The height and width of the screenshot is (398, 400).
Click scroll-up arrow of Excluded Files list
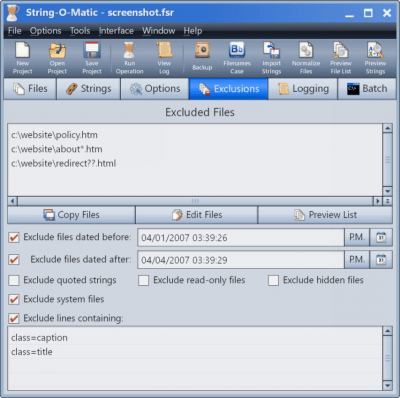click(x=387, y=128)
